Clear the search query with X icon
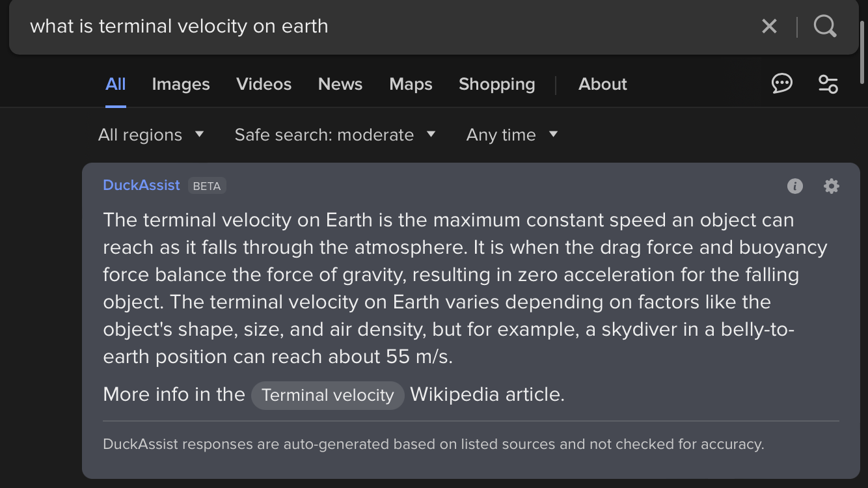Screen dimensions: 868x488 pyautogui.click(x=769, y=27)
